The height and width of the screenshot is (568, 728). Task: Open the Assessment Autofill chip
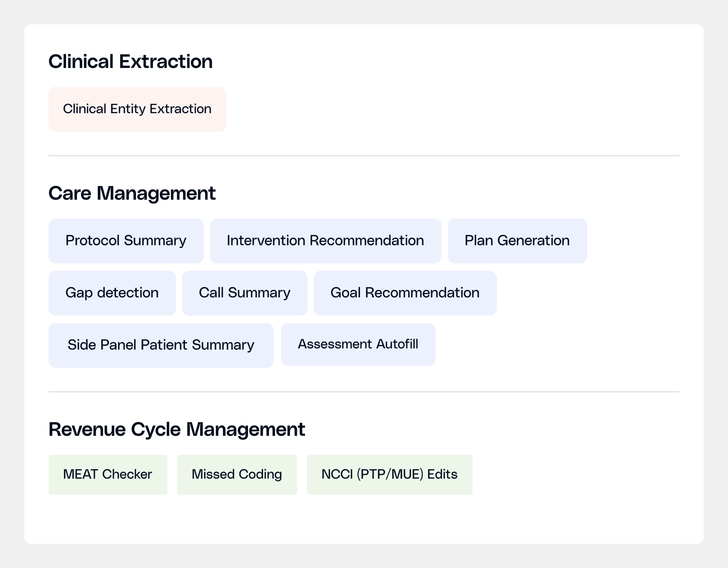(x=358, y=344)
